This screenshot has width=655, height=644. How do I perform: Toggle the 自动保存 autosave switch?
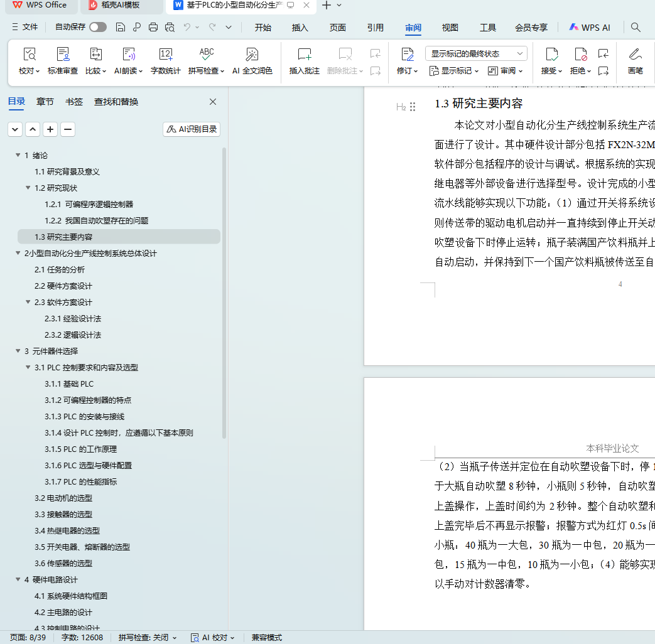coord(97,27)
